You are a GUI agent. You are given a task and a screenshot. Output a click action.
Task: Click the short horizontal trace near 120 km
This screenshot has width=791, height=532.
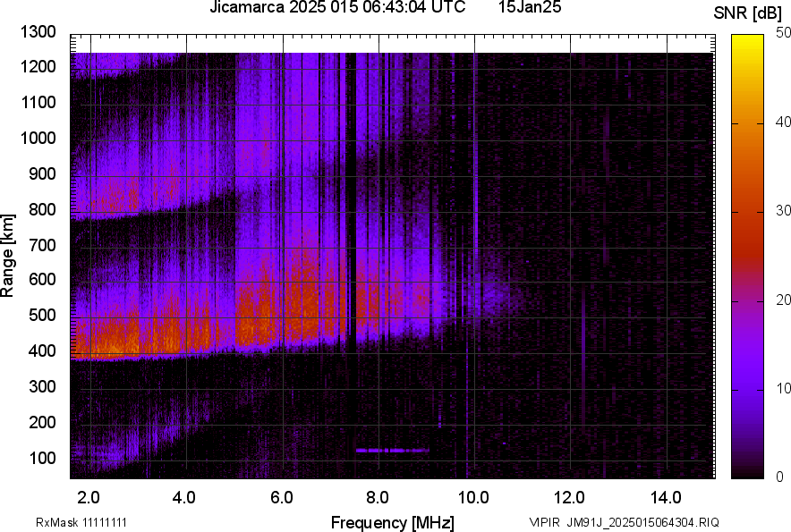coord(392,451)
